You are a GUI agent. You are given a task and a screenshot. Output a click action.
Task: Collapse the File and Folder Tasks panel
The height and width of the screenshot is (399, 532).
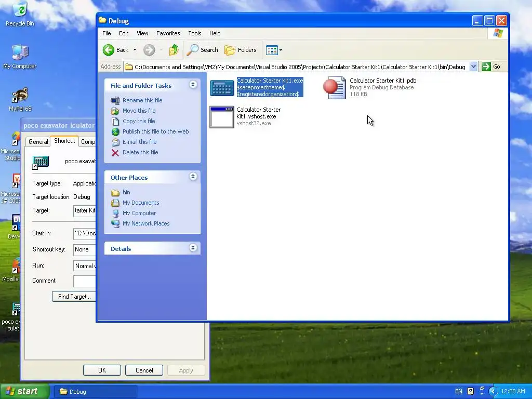[193, 85]
